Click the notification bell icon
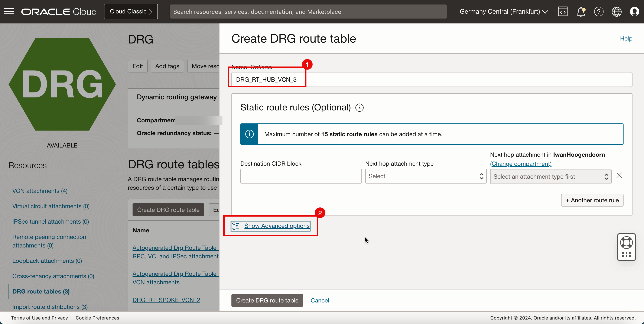Screen dimensions: 644x324 pyautogui.click(x=581, y=12)
